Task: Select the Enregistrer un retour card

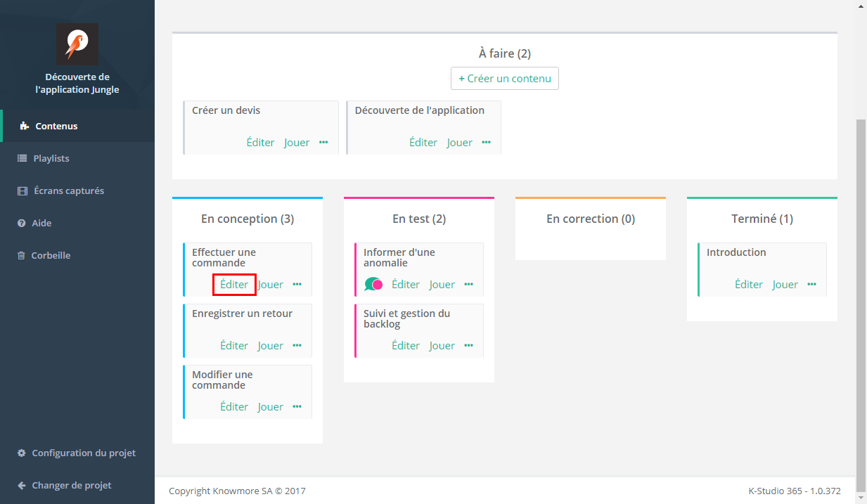Action: click(242, 314)
